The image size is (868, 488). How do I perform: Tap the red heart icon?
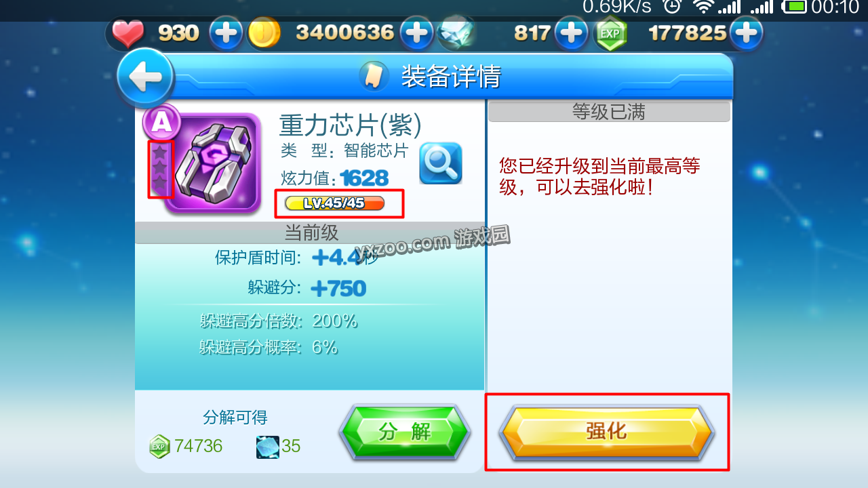(x=128, y=34)
